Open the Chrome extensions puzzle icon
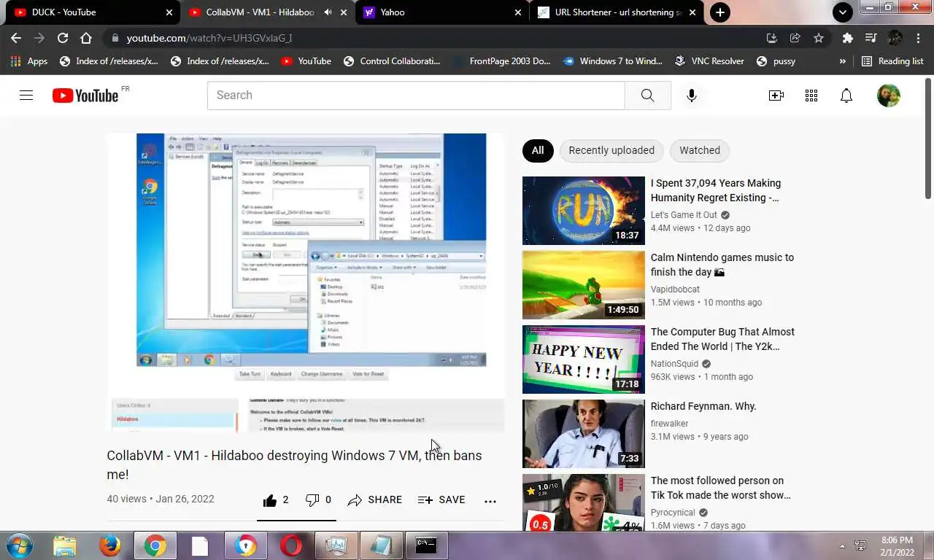The height and width of the screenshot is (560, 934). (847, 38)
